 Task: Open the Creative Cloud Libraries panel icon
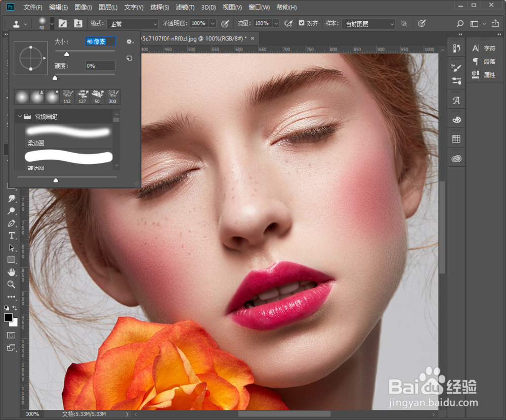(456, 158)
